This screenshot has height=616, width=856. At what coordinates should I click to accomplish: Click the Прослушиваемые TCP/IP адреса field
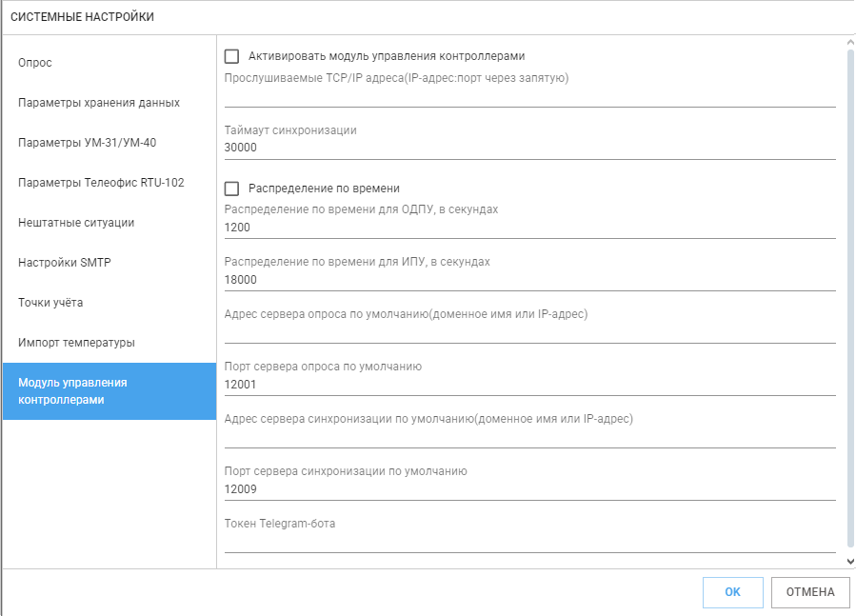tap(529, 96)
